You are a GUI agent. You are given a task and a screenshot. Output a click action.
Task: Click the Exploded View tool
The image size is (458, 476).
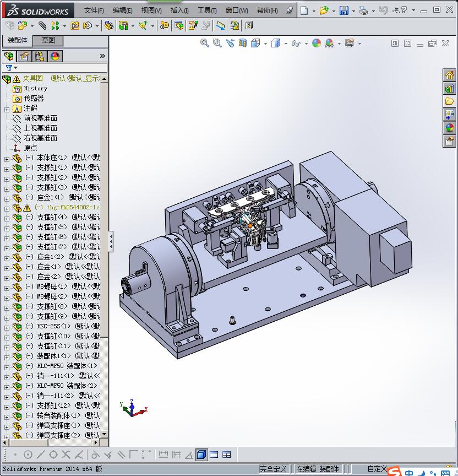click(x=193, y=25)
